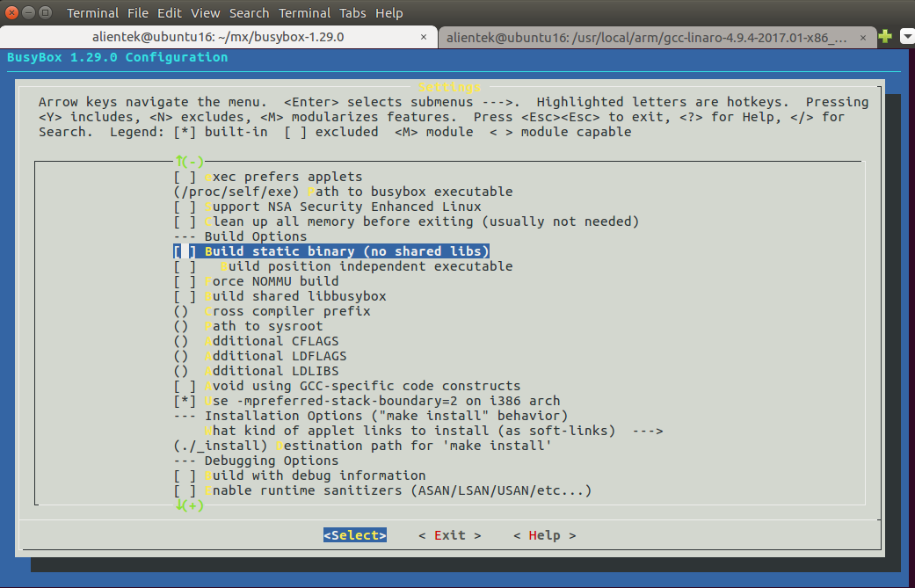
Task: Edit Cross compiler prefix value
Action: click(272, 311)
